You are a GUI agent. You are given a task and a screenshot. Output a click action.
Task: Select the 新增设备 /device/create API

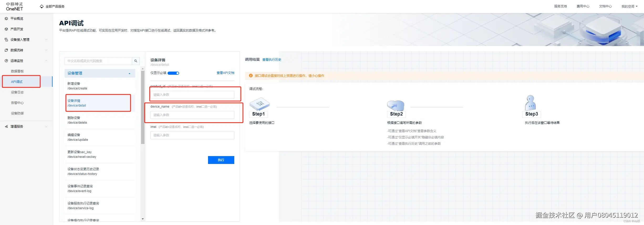click(100, 86)
